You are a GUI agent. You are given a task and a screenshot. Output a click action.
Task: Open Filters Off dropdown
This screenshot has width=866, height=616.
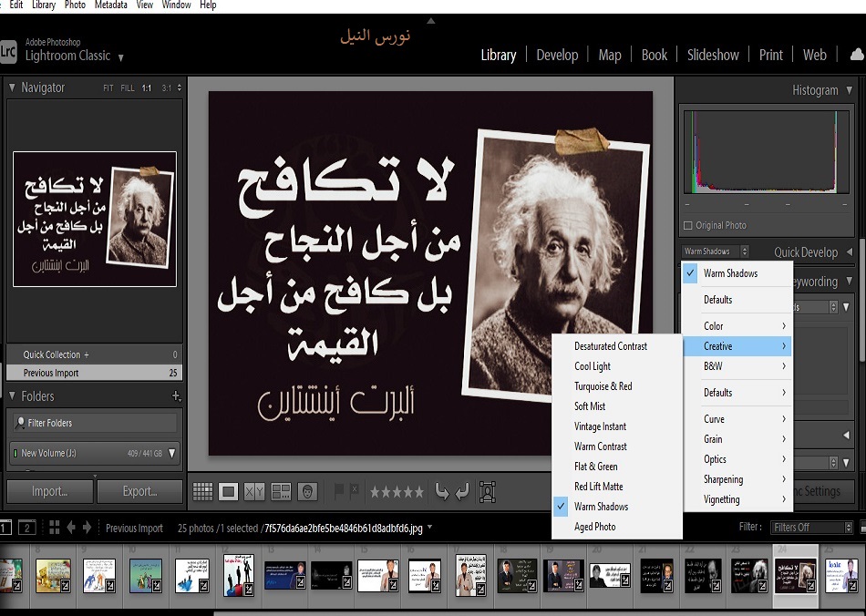(812, 528)
